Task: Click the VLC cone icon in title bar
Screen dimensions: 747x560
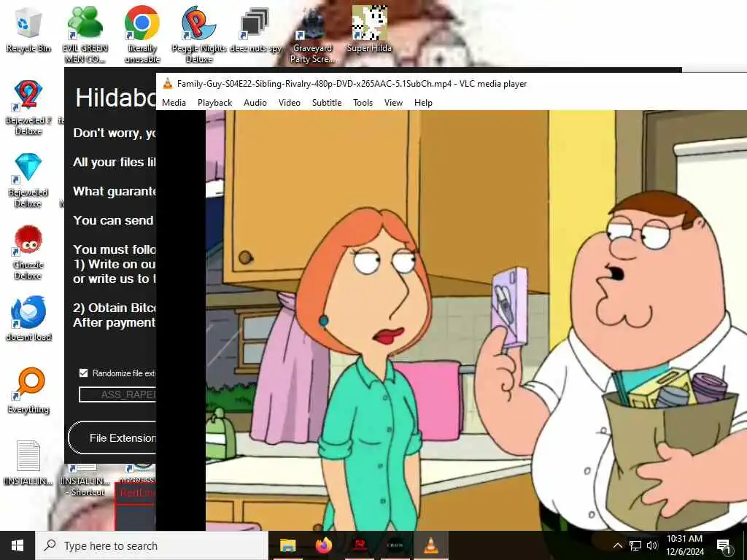Action: coord(168,84)
